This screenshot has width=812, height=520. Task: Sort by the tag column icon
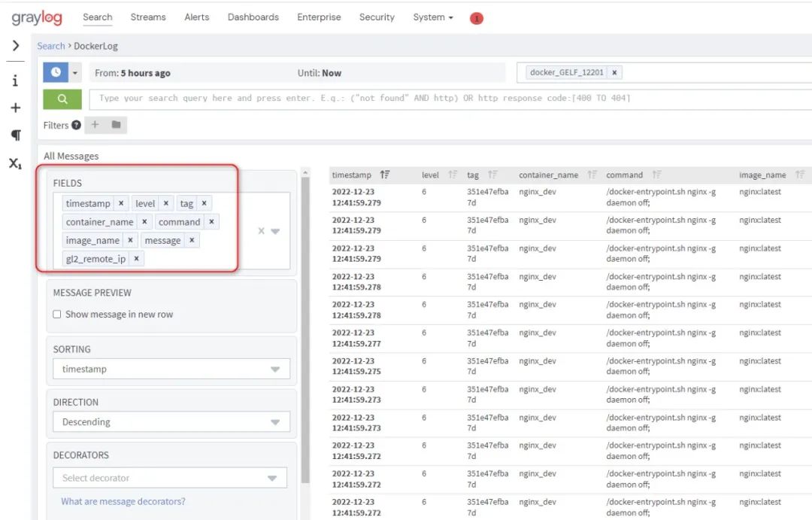point(492,175)
